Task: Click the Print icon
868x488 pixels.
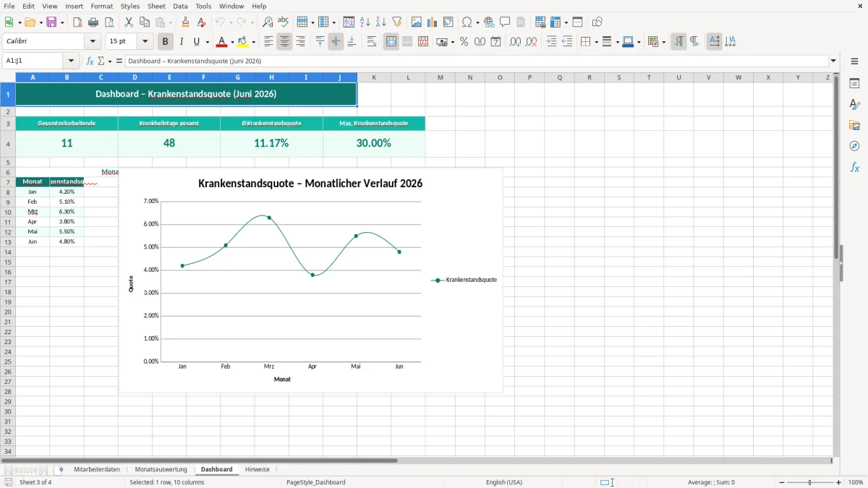Action: (93, 22)
